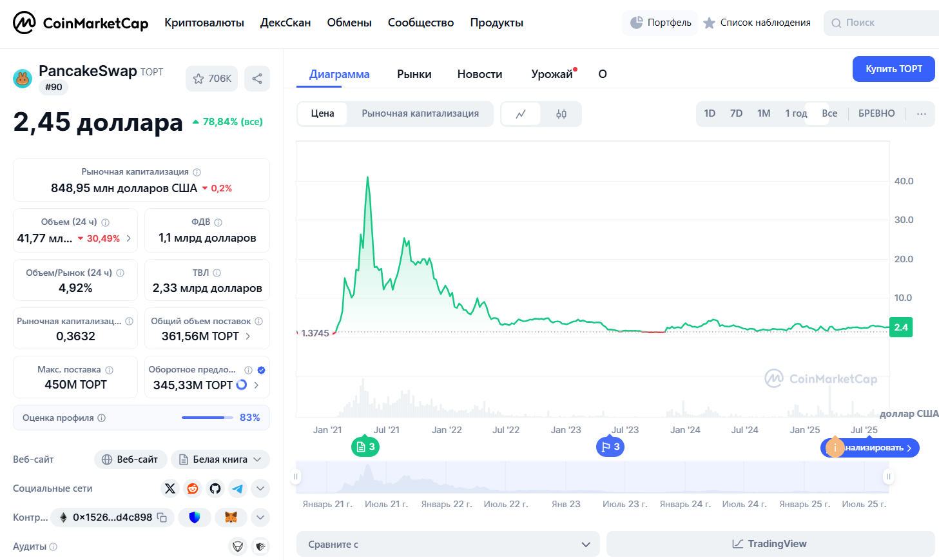Open the Reddit social link

tap(193, 488)
